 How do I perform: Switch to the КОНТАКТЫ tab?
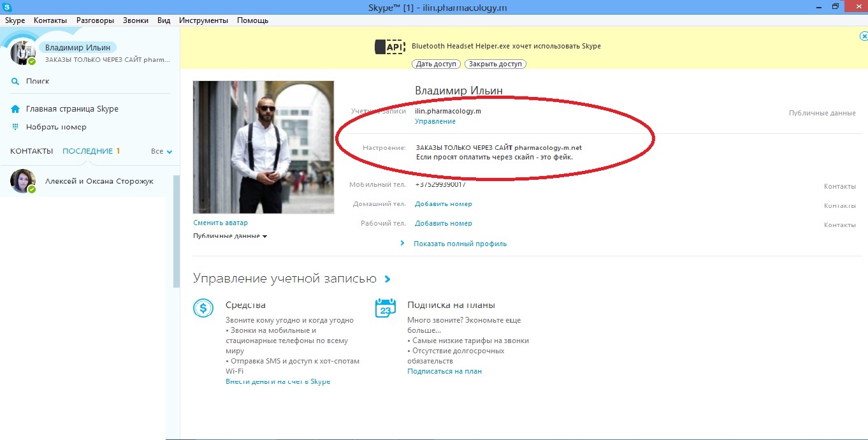point(32,151)
